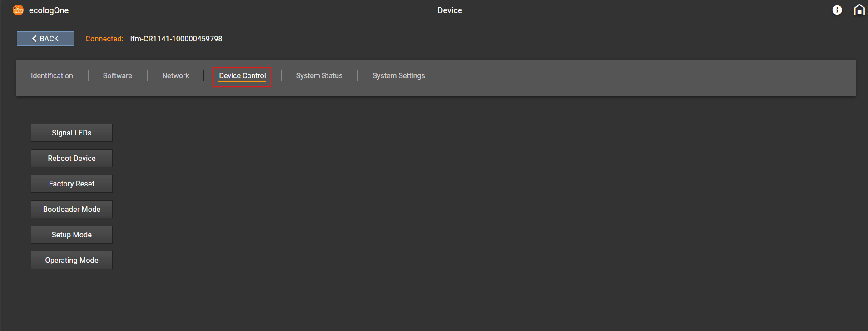Click the ecologOne application title
Viewport: 868px width, 331px height.
pos(49,10)
